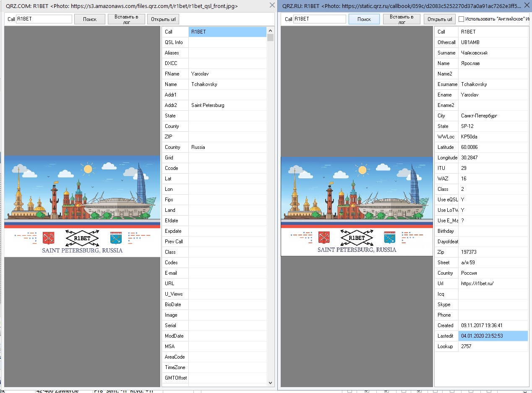Click scroll-down arrow in QRZ.COM field list
The width and height of the screenshot is (532, 393).
click(270, 383)
